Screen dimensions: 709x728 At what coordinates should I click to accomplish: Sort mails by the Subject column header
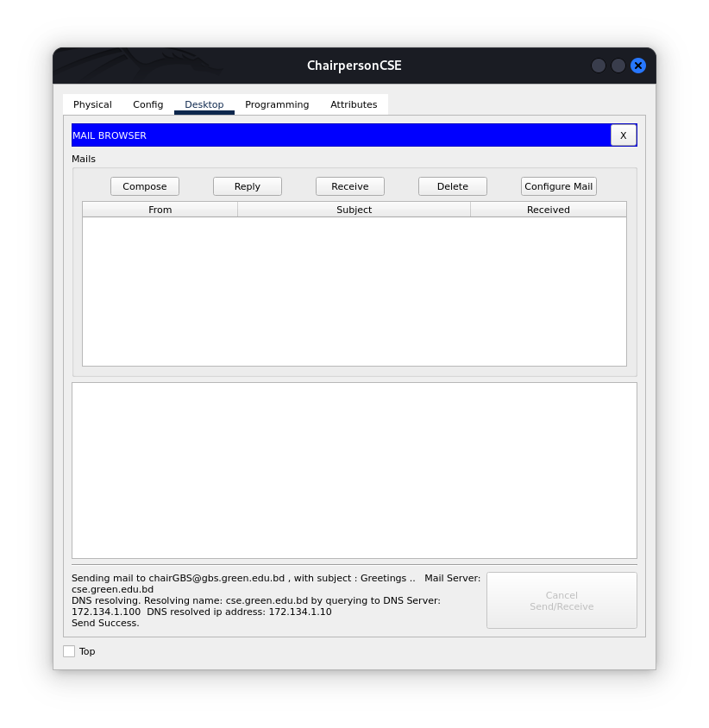(x=354, y=210)
